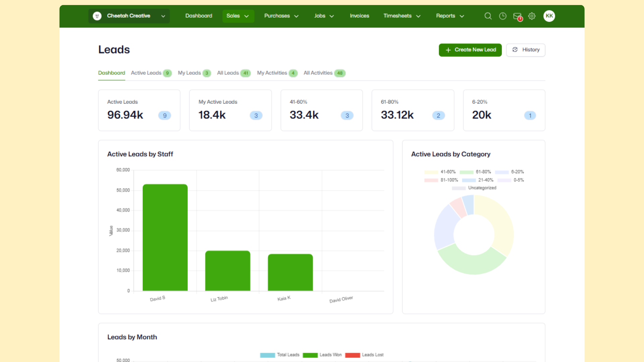Go to Invoices in the navigation bar
This screenshot has height=362, width=644.
(359, 16)
